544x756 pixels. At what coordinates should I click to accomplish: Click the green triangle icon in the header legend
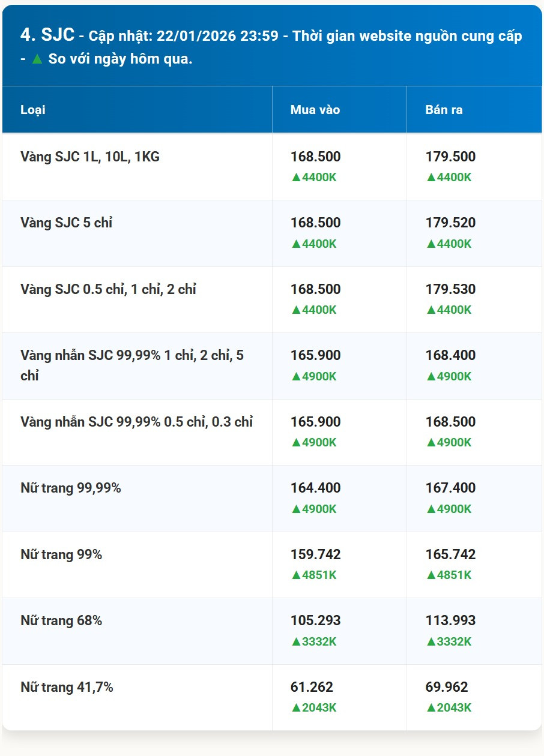tap(37, 60)
